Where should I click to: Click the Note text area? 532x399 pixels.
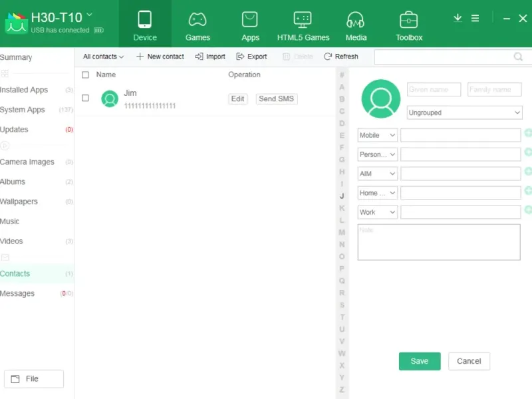coord(439,242)
